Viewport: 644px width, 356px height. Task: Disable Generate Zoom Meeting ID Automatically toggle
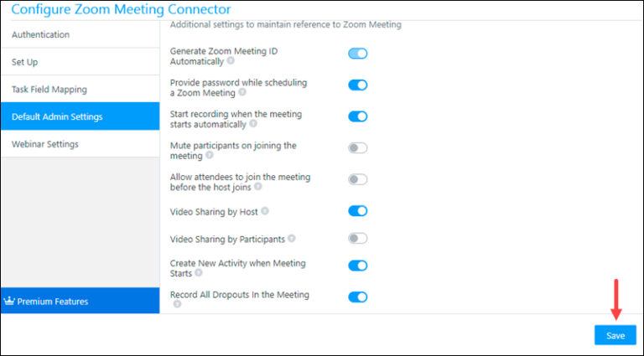[x=358, y=54]
